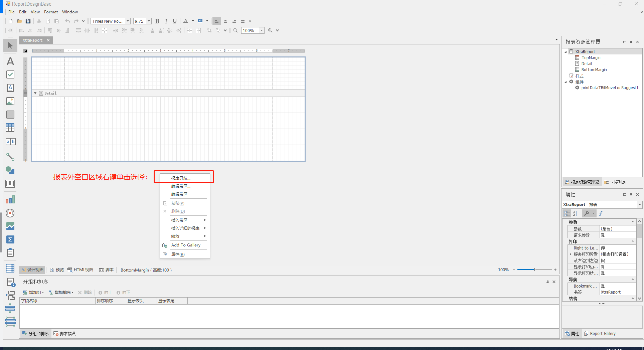The height and width of the screenshot is (350, 644).
Task: Select the Pivot Grid sigma tool
Action: point(10,239)
